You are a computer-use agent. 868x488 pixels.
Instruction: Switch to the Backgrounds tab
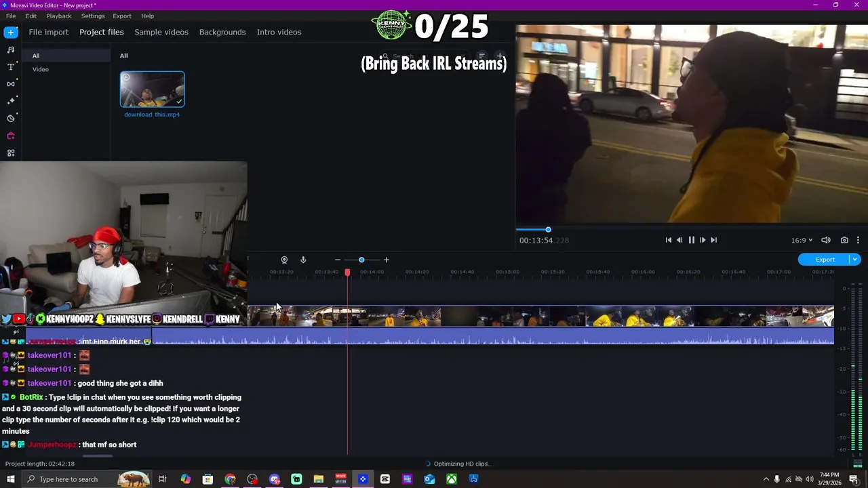pos(222,32)
